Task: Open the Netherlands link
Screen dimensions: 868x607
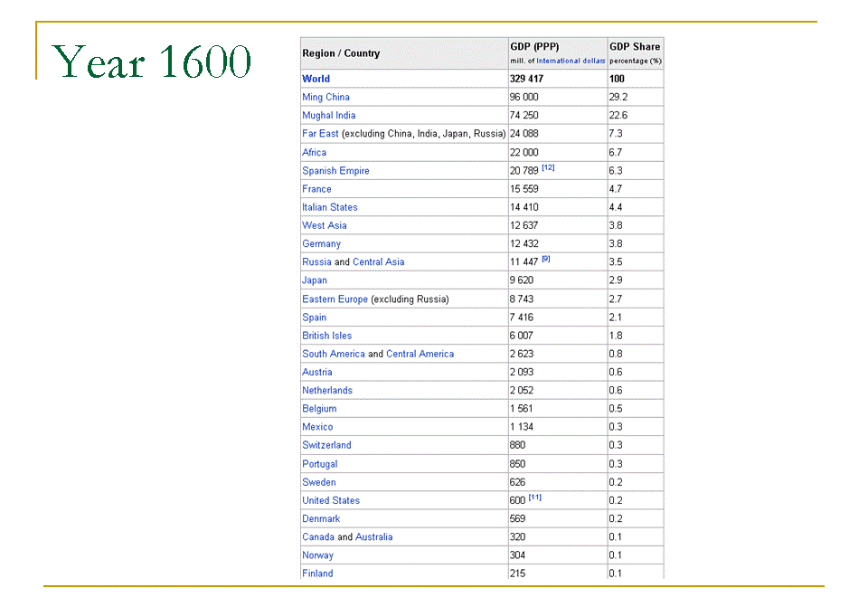Action: point(327,391)
